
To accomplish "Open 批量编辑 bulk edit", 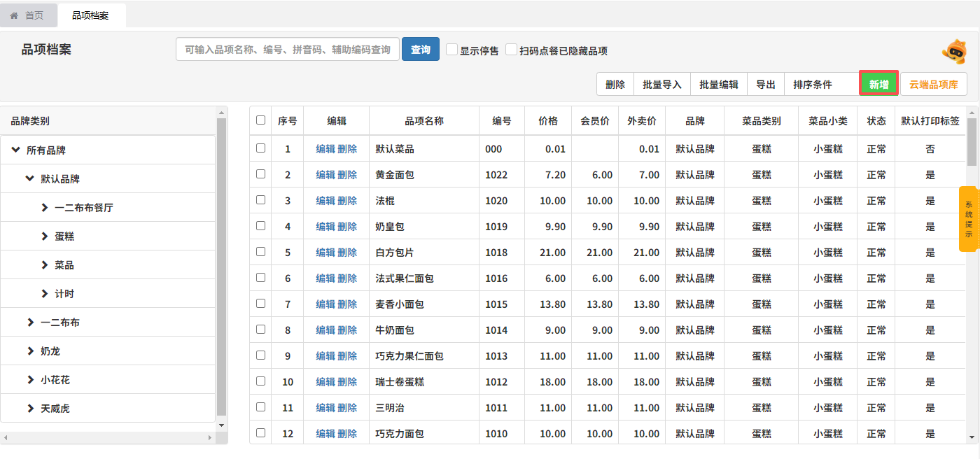I will click(x=719, y=84).
